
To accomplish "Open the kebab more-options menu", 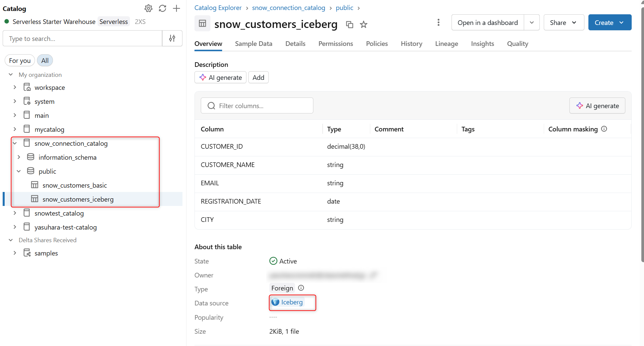I will (x=438, y=22).
